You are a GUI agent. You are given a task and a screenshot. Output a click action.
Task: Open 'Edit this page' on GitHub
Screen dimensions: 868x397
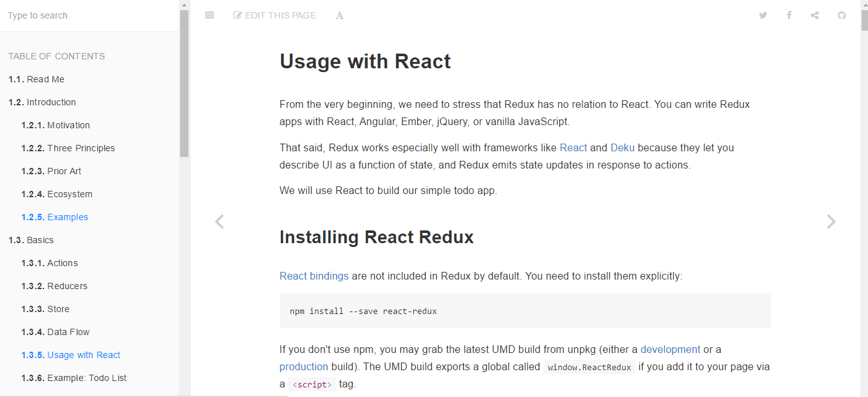(x=275, y=15)
